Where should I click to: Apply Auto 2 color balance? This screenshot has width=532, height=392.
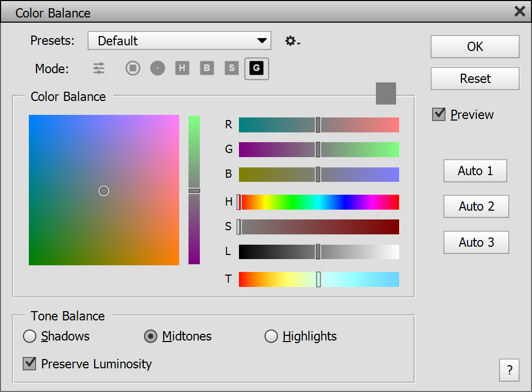pos(476,207)
